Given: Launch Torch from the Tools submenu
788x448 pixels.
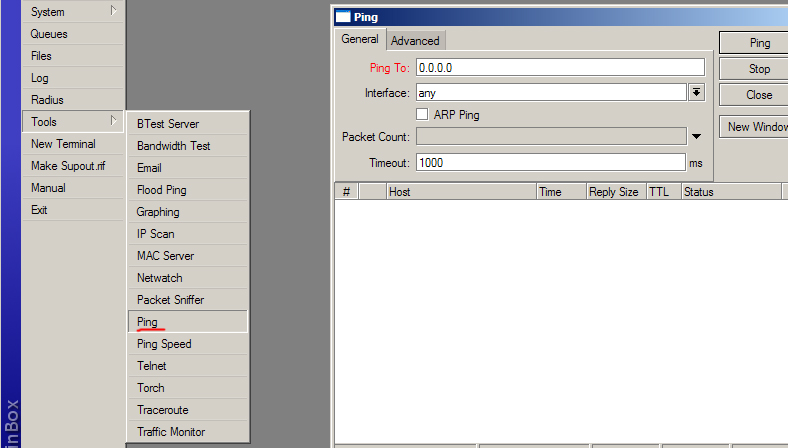Looking at the screenshot, I should 151,388.
